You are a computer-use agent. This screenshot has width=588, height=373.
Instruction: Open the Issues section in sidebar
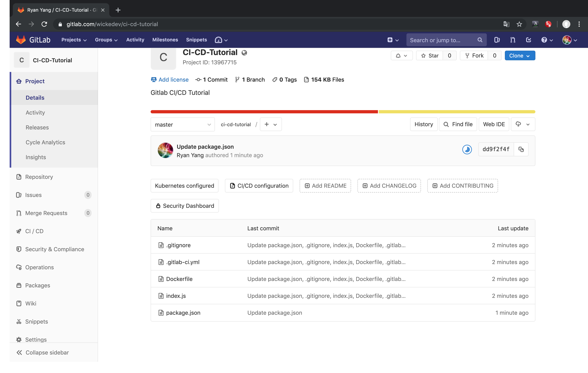(34, 195)
